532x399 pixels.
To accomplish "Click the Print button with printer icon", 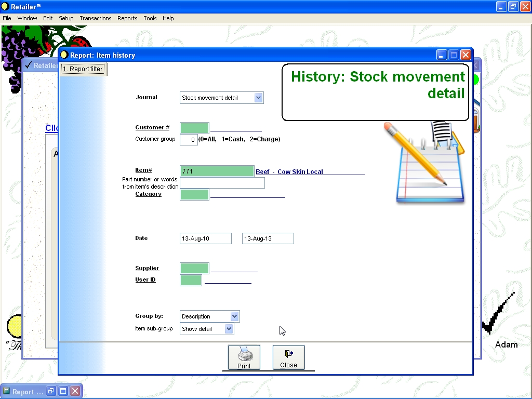I will (244, 357).
